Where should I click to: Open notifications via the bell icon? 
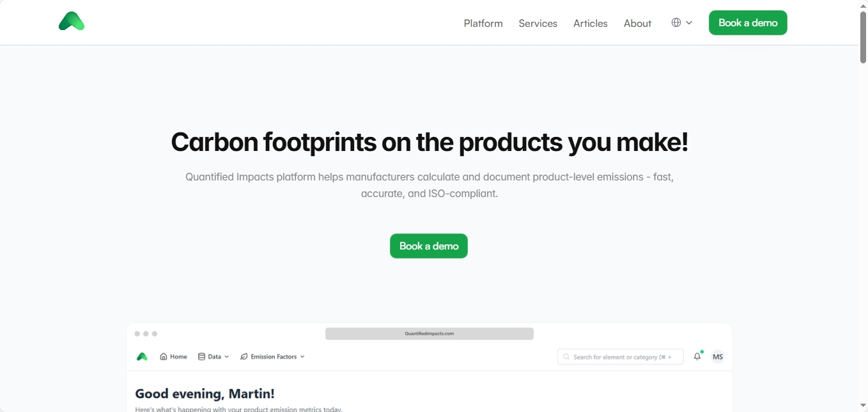pos(697,356)
